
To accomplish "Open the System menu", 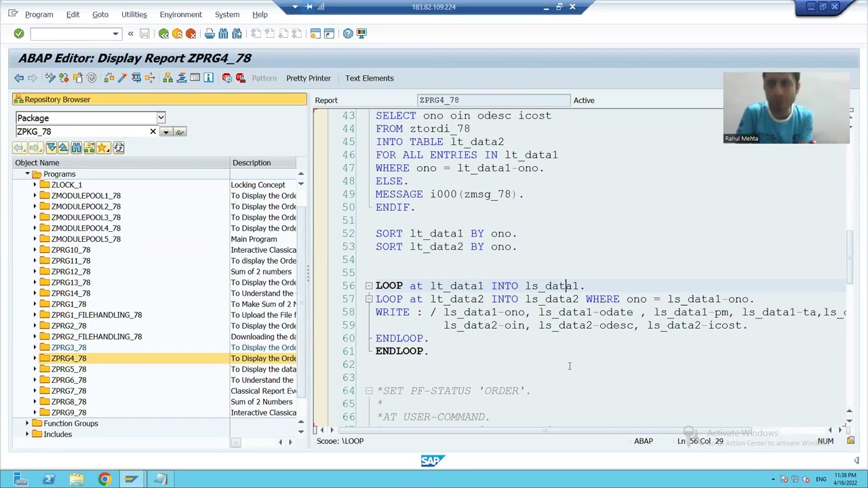I will (x=227, y=14).
